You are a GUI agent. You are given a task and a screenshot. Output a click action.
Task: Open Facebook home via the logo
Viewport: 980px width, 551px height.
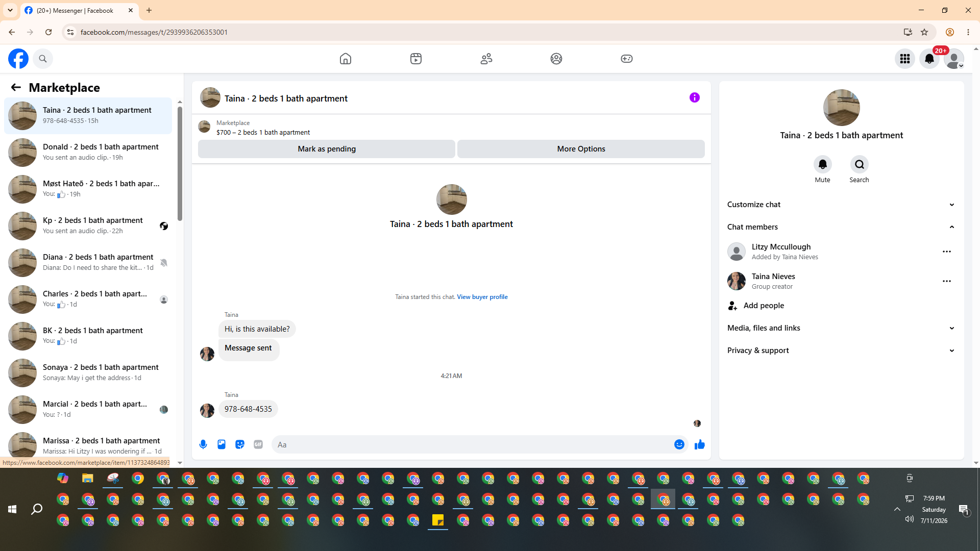point(18,59)
